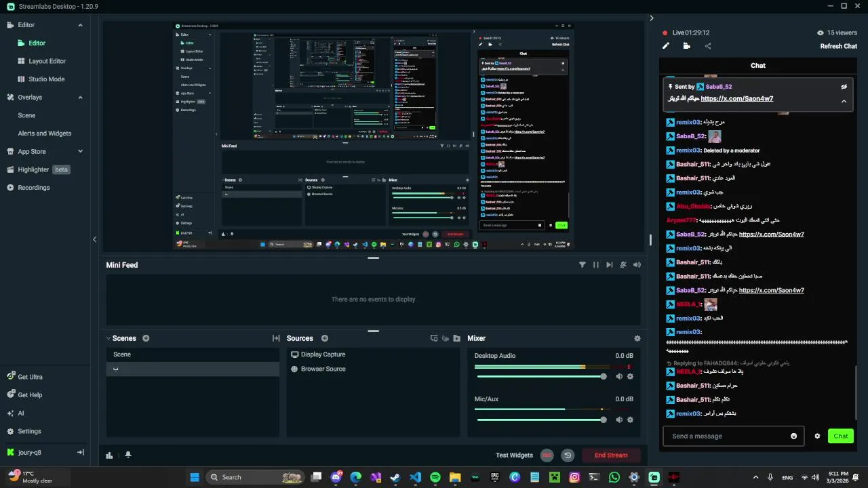868x488 pixels.
Task: Click the replay buffer button
Action: (568, 455)
